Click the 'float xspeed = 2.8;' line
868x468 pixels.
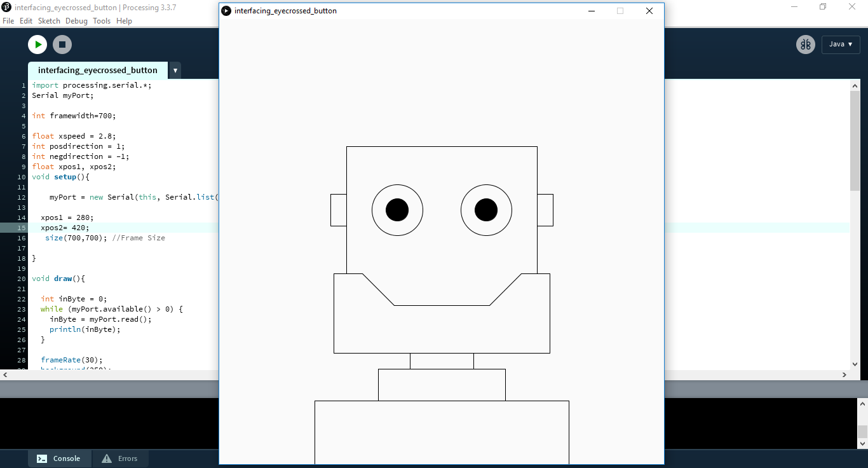[74, 136]
